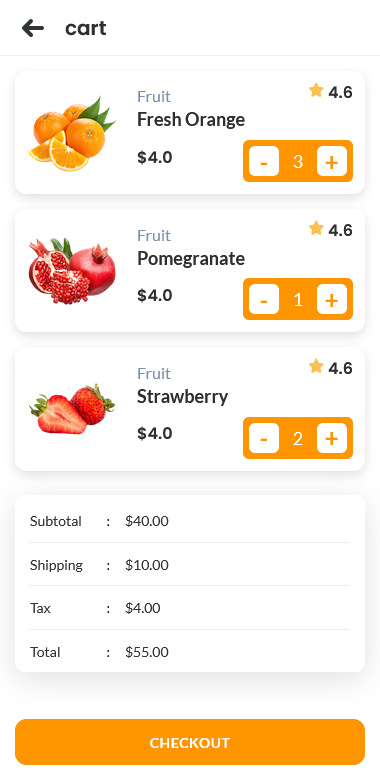Screen dimensions: 380x780
Task: Add one more Strawberry with plus
Action: (x=332, y=438)
